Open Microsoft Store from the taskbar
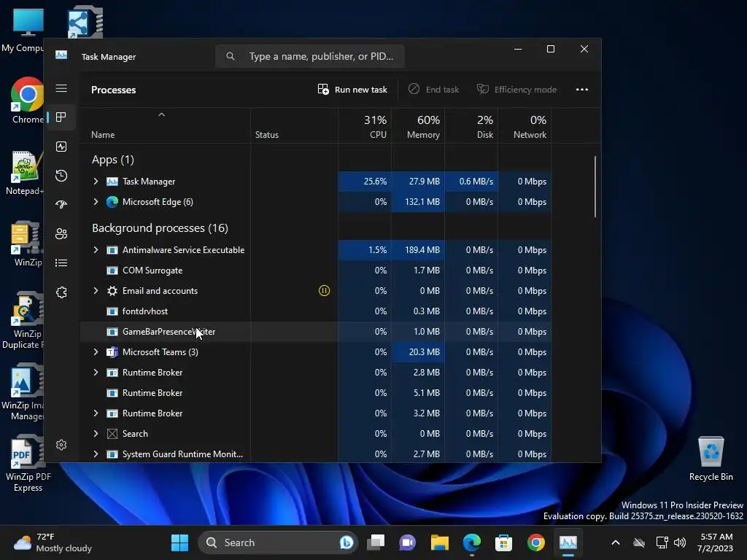Image resolution: width=747 pixels, height=560 pixels. pyautogui.click(x=503, y=542)
